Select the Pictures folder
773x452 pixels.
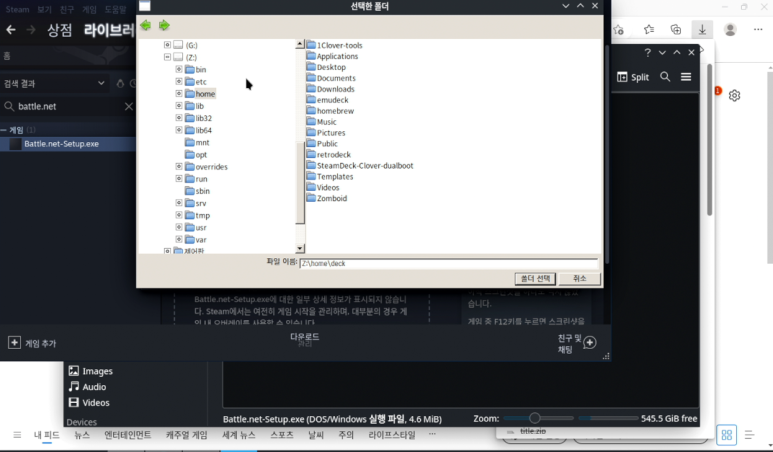coord(326,133)
